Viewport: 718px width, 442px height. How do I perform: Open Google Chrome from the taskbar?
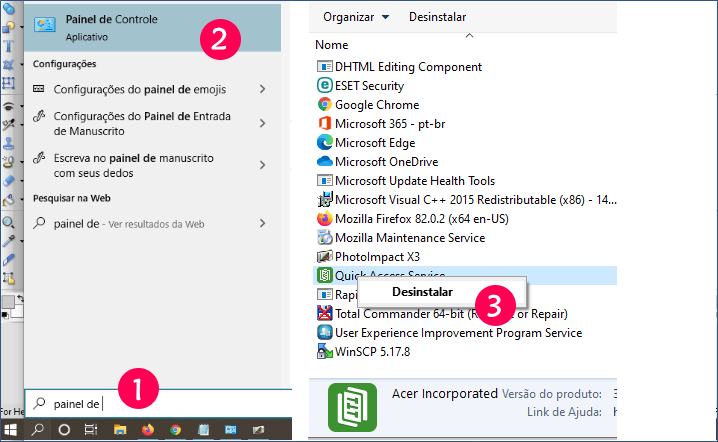tap(175, 430)
